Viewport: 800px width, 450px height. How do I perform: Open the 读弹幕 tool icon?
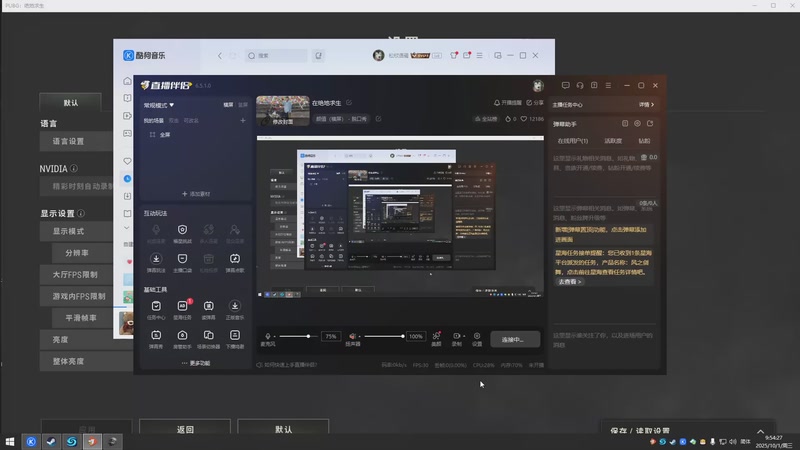(x=208, y=306)
